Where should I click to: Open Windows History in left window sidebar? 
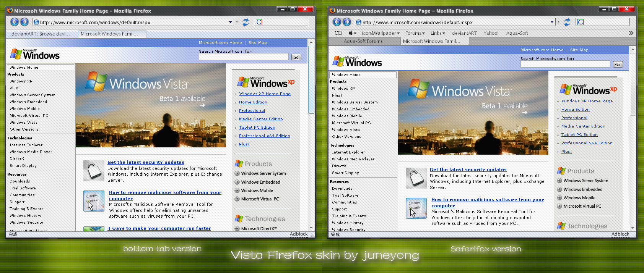(25, 216)
